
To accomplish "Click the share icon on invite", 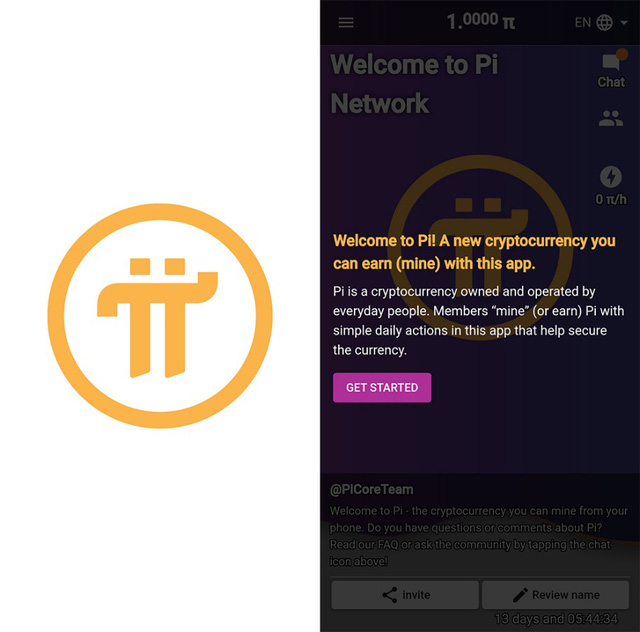I will coord(389,595).
